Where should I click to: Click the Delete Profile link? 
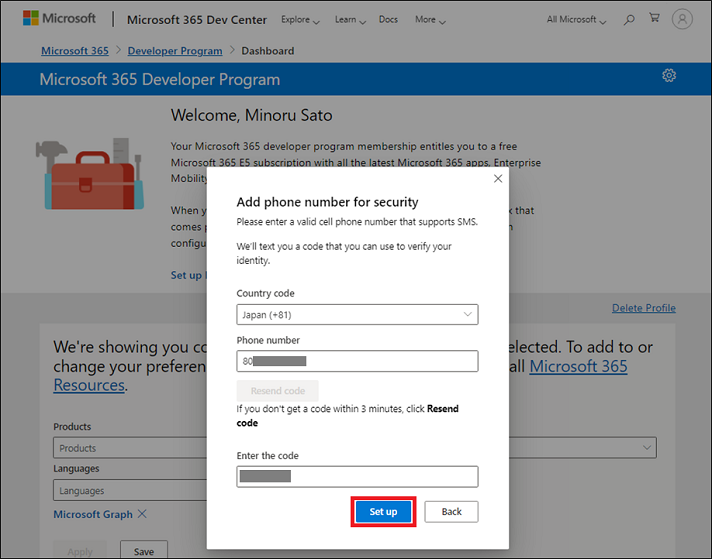[x=643, y=308]
